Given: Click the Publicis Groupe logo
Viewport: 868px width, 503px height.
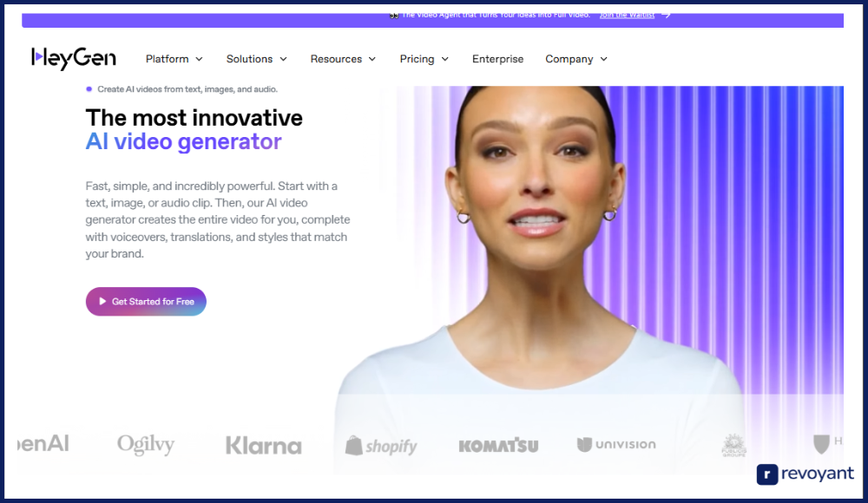Looking at the screenshot, I should pyautogui.click(x=734, y=445).
